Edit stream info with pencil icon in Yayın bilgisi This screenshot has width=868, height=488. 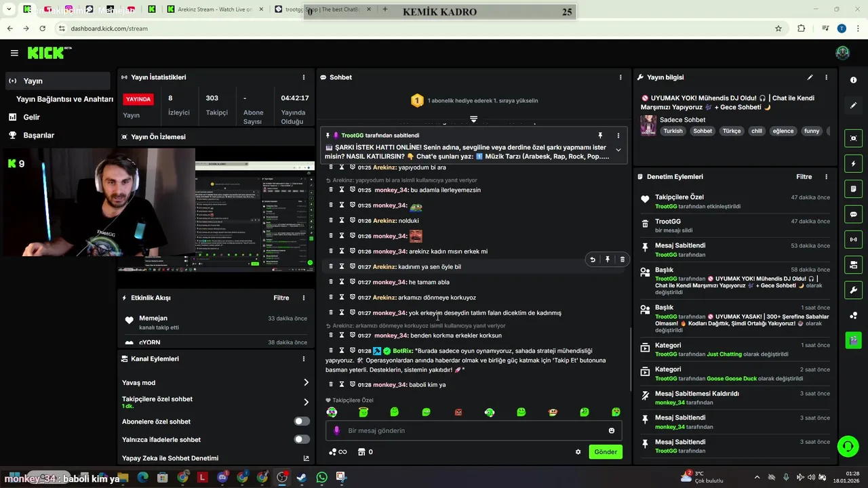[810, 77]
